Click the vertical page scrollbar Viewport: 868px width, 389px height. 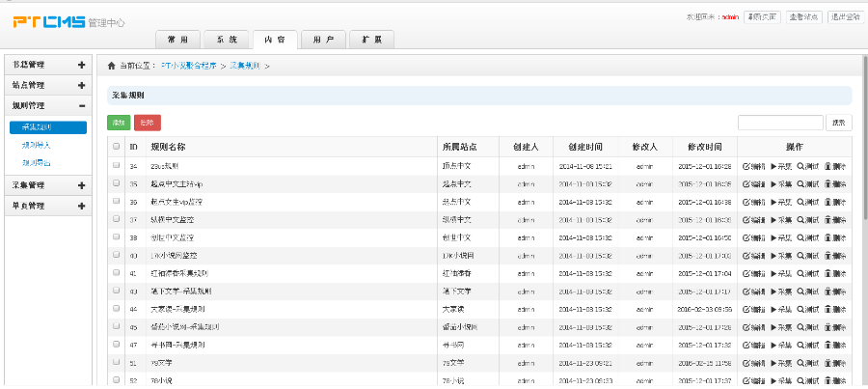click(x=865, y=137)
